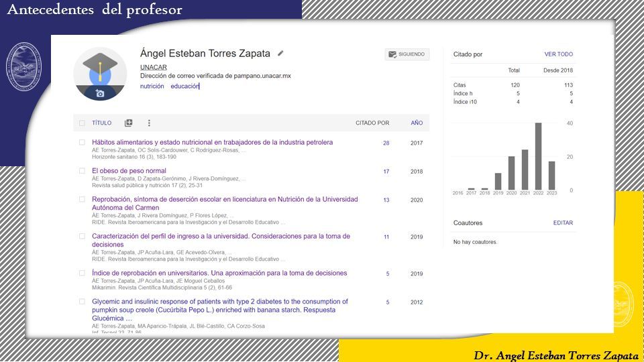The height and width of the screenshot is (362, 644).
Task: Click the nutrición interest tag
Action: tap(152, 86)
